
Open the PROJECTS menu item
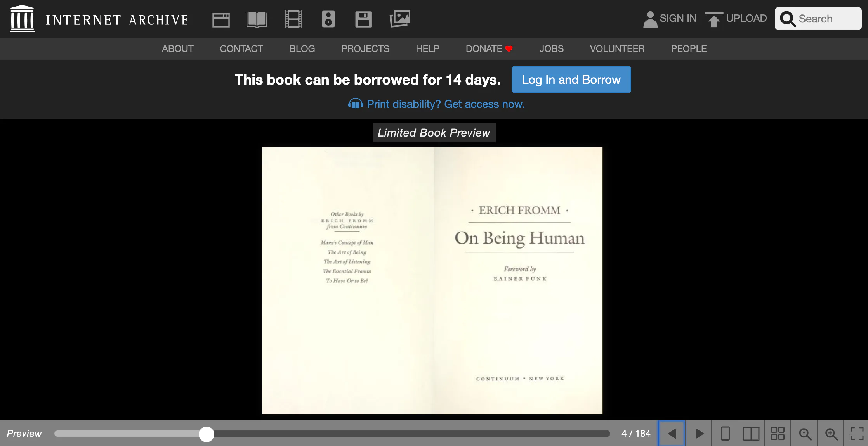click(x=365, y=49)
